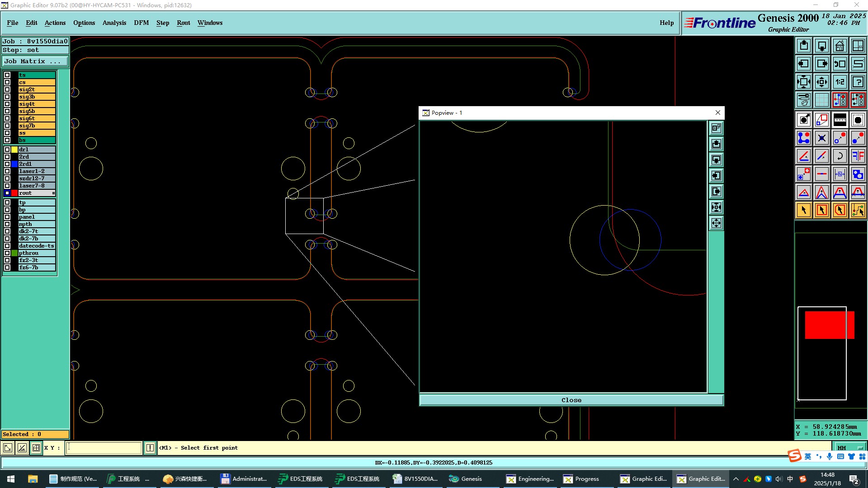Select the ruler measurement tool
The width and height of the screenshot is (868, 488).
[840, 120]
